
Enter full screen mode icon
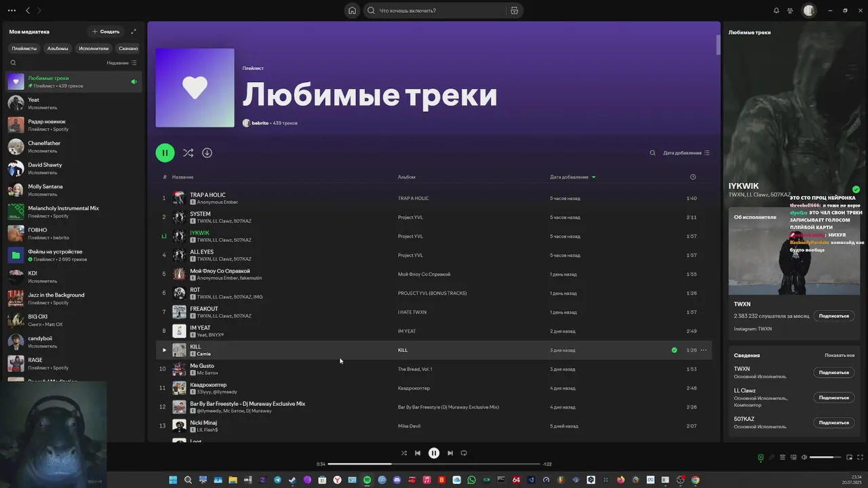(860, 457)
